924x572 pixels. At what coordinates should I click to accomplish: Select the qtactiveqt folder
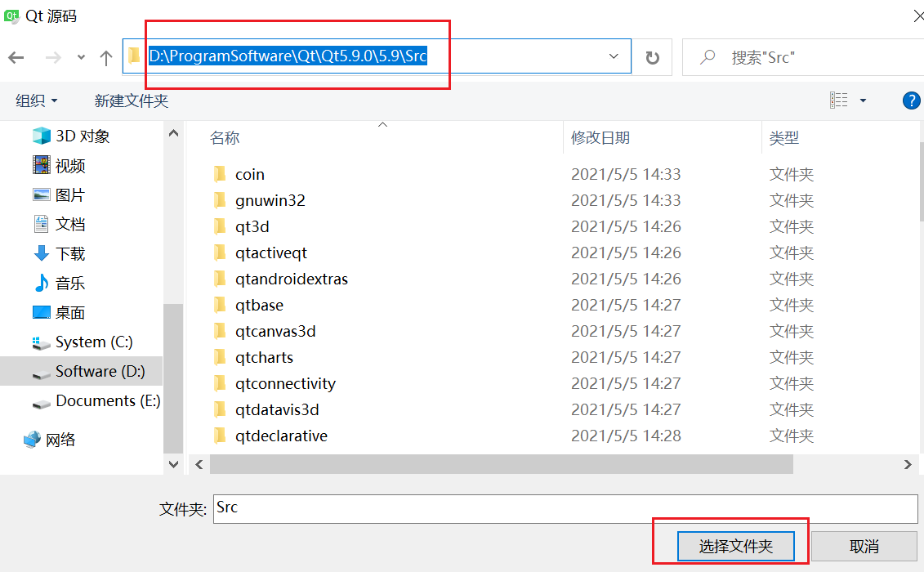tap(271, 253)
